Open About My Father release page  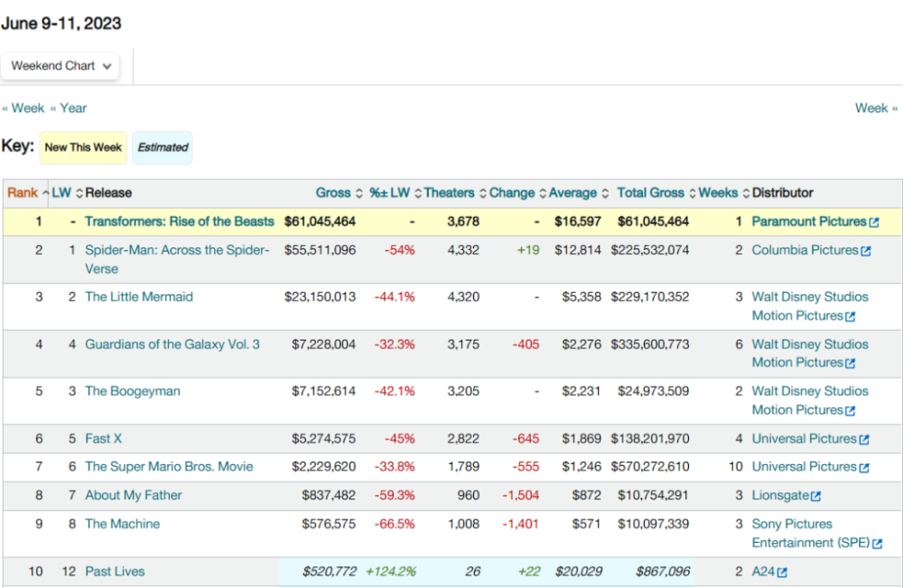pyautogui.click(x=133, y=495)
